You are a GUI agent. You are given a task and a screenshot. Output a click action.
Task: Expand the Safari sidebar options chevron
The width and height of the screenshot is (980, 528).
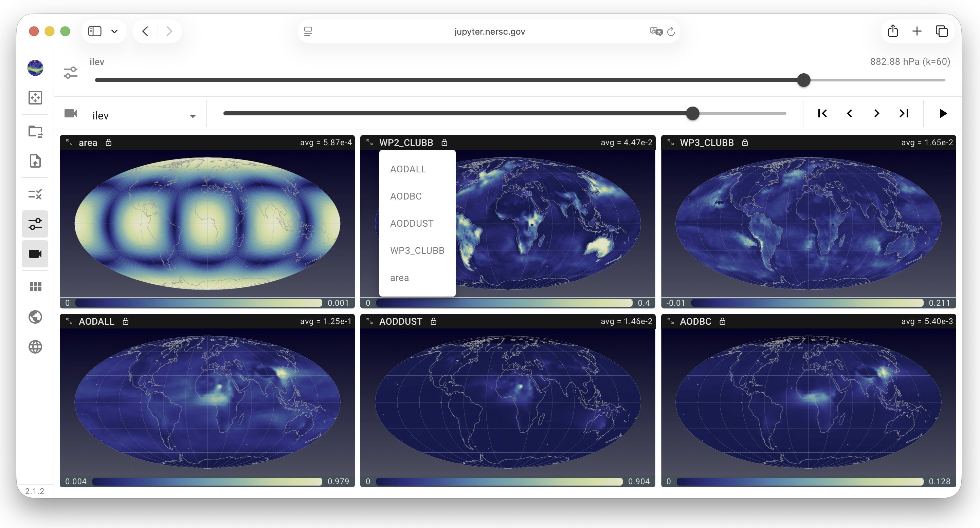tap(114, 31)
